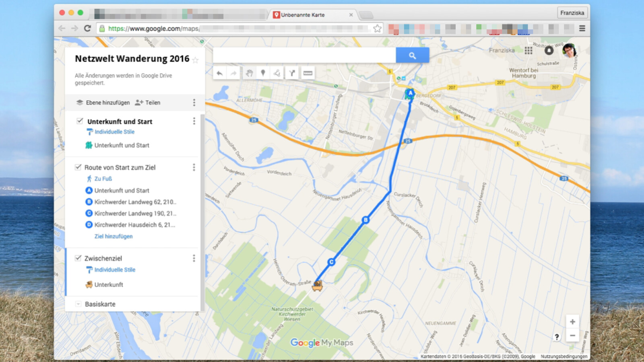Toggle Route von Start zum Ziel checkbox
This screenshot has height=362, width=644.
click(x=78, y=167)
